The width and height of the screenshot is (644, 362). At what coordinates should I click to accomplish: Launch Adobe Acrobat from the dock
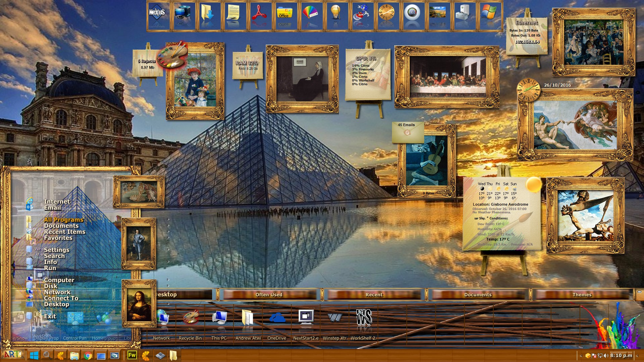[259, 14]
